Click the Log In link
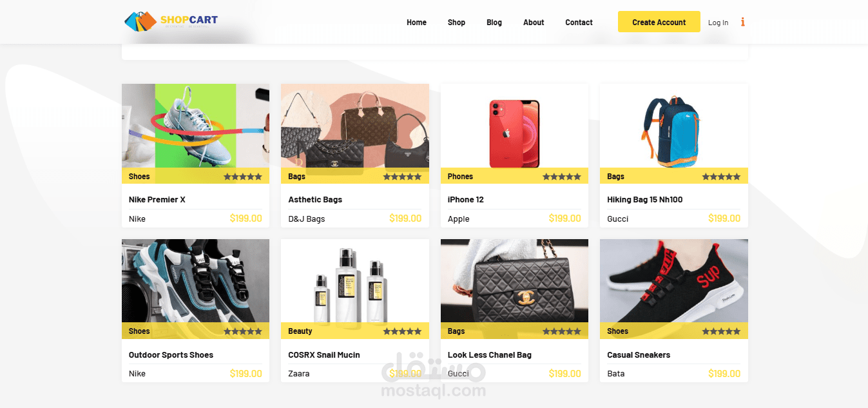 click(718, 23)
